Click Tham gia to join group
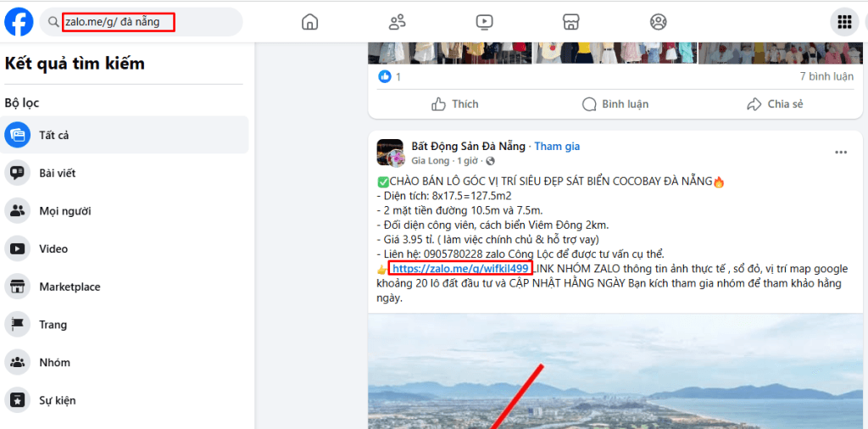This screenshot has width=868, height=429. [x=557, y=146]
